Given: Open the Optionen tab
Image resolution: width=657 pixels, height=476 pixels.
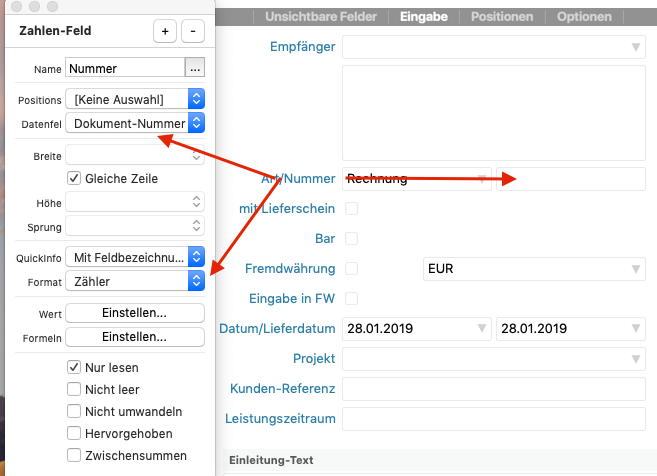Looking at the screenshot, I should coord(584,16).
